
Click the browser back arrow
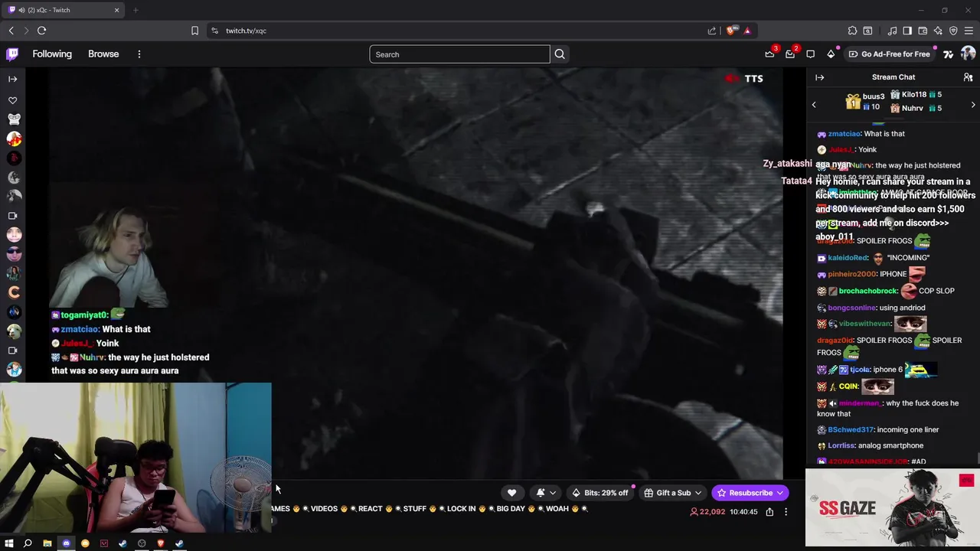(11, 31)
